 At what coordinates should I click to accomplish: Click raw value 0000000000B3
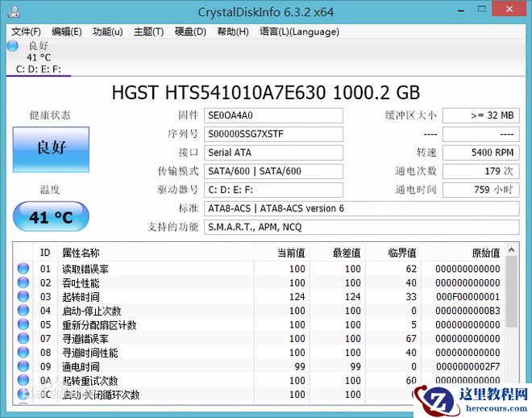coord(468,311)
